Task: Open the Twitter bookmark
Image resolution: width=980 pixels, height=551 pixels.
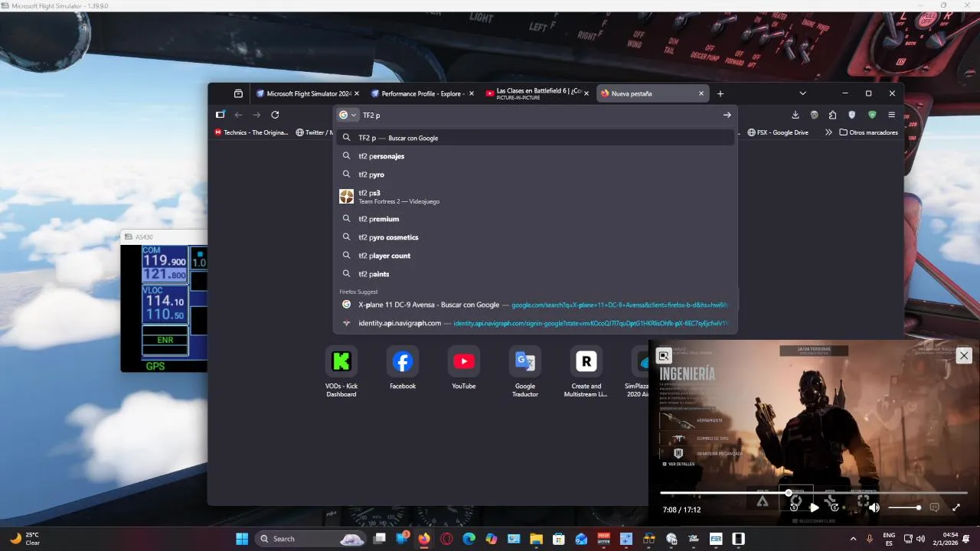Action: (x=314, y=132)
